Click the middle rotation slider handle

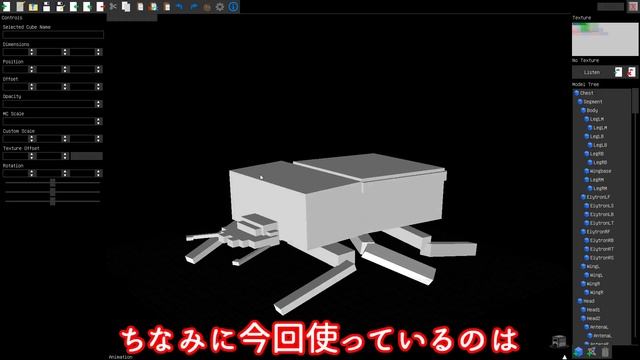pos(53,192)
